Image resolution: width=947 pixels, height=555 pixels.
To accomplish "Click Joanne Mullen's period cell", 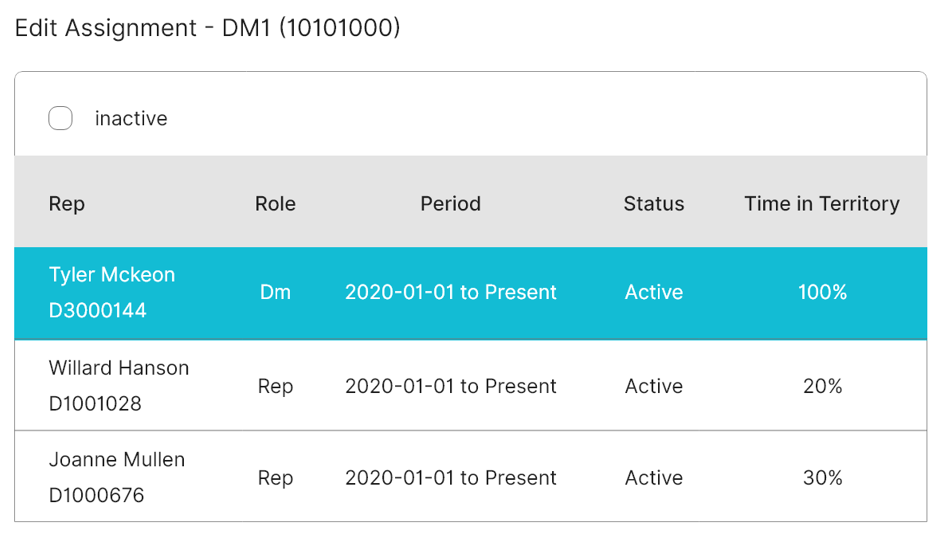I will 451,478.
